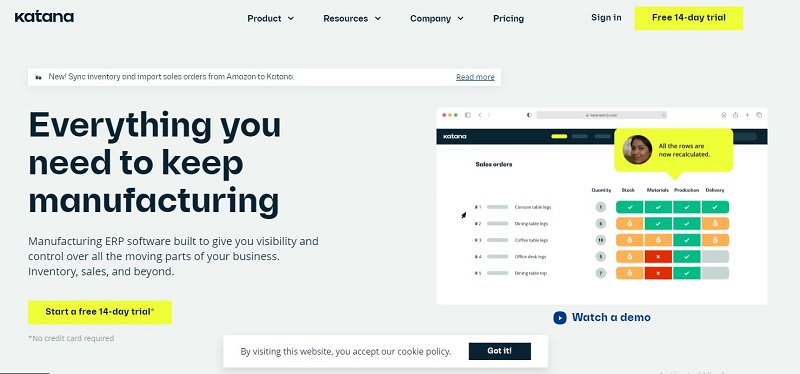800x374 pixels.
Task: Click the mockup browser address bar
Action: click(x=602, y=115)
